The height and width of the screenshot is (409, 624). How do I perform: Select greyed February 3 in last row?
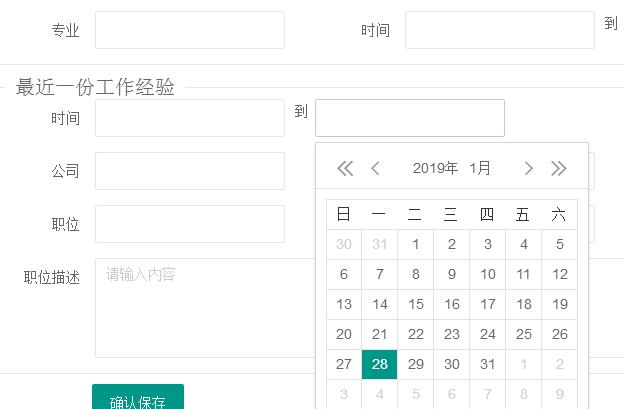coord(344,394)
